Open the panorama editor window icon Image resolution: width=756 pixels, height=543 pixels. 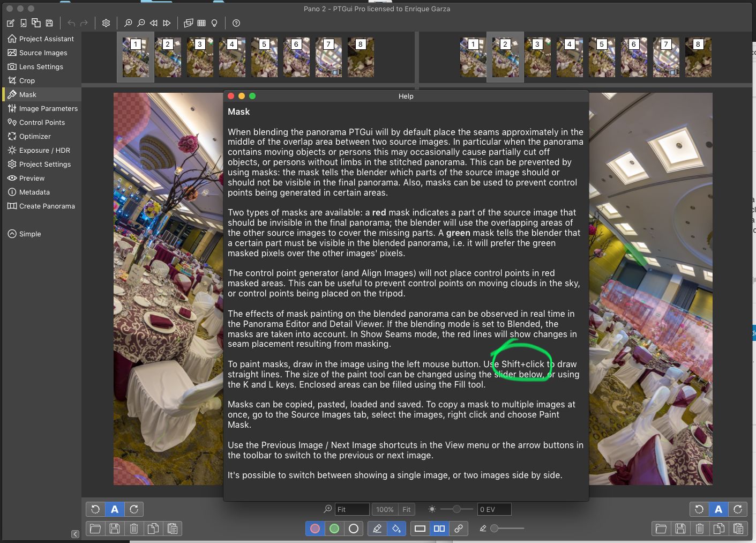pyautogui.click(x=188, y=23)
